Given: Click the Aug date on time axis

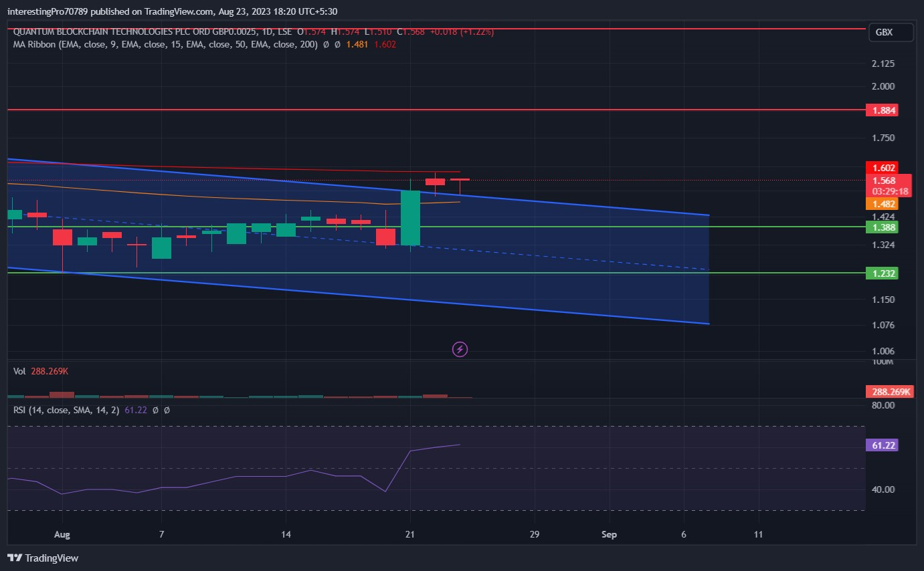Looking at the screenshot, I should click(62, 534).
